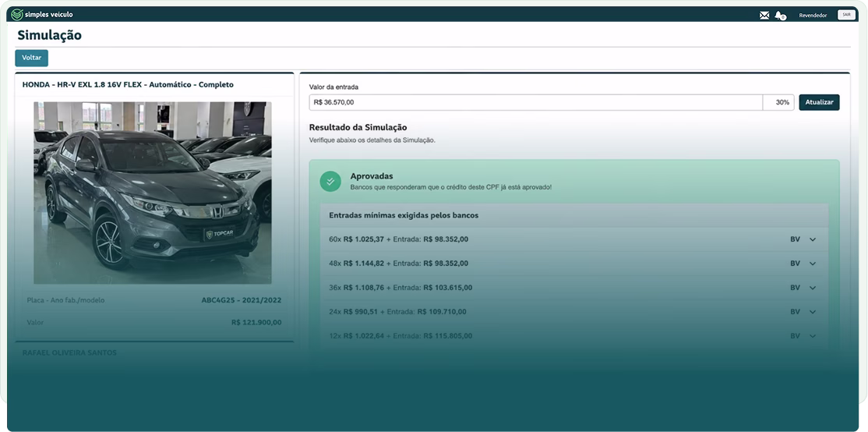Click the Voltar button
Image resolution: width=868 pixels, height=432 pixels.
coord(31,58)
